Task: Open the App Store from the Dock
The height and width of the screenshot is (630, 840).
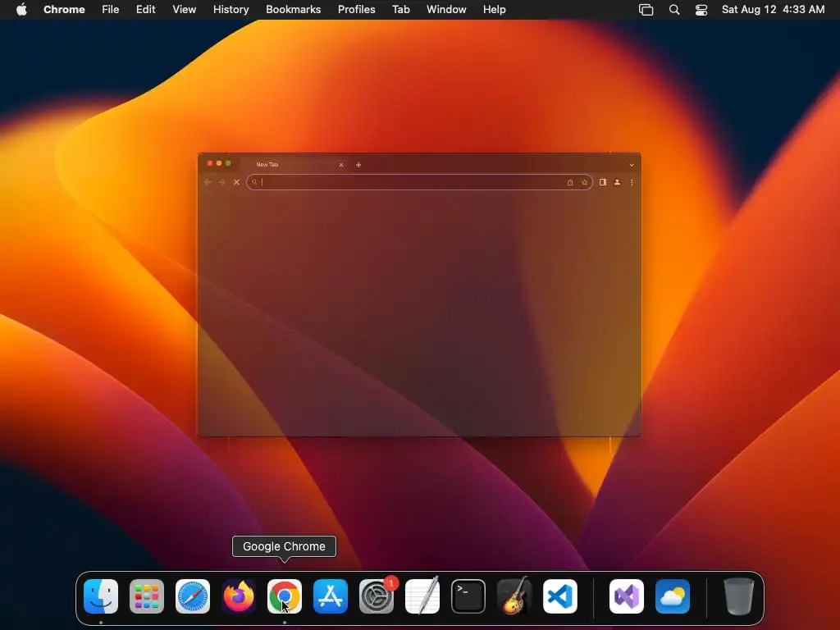Action: [x=331, y=596]
